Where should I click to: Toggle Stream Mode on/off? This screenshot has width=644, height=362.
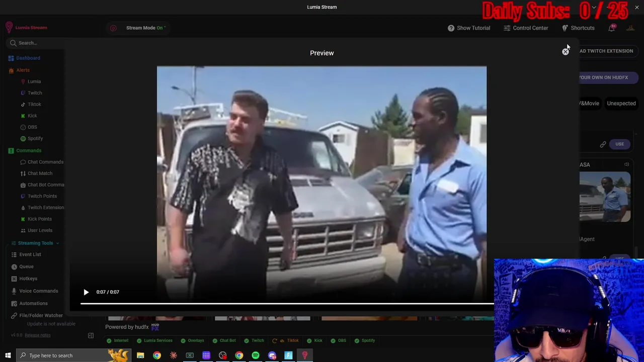point(146,28)
